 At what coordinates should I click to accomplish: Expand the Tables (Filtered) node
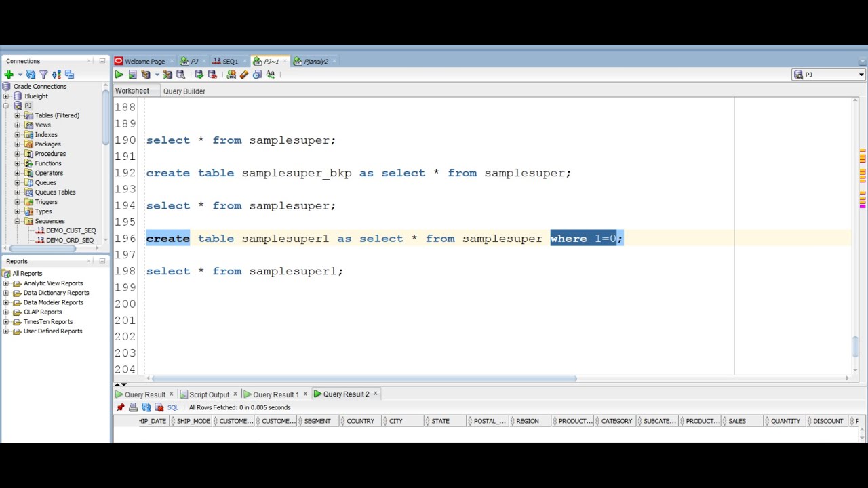click(18, 115)
